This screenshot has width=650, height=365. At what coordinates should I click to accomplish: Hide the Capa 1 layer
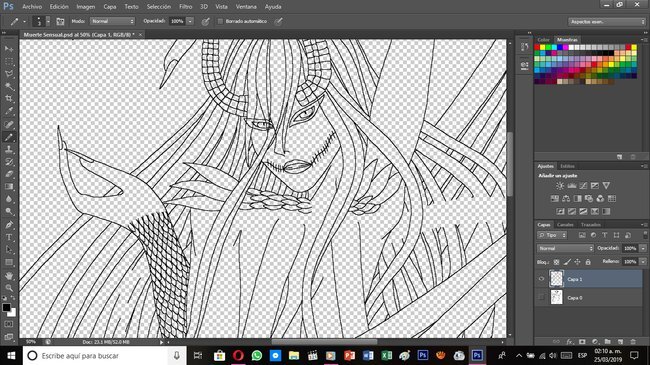point(541,279)
